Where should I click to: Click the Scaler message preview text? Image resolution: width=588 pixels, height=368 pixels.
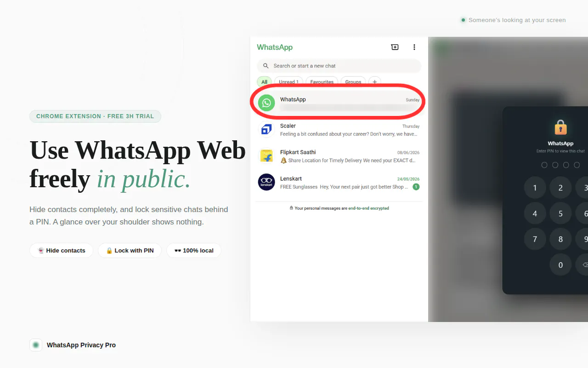[x=349, y=134]
